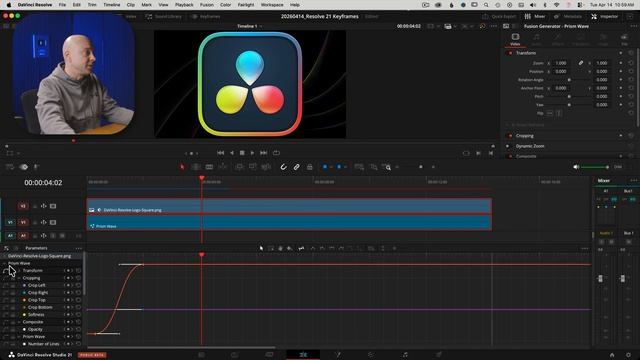
Task: Reset the Transform section in Inspector
Action: click(631, 53)
